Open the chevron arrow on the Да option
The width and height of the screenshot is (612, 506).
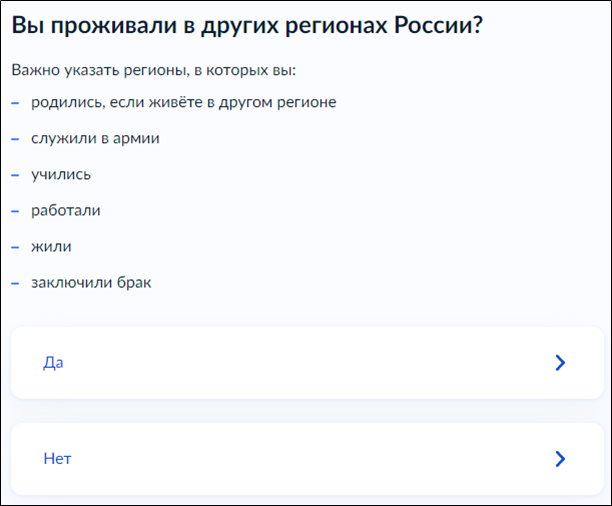coord(560,363)
